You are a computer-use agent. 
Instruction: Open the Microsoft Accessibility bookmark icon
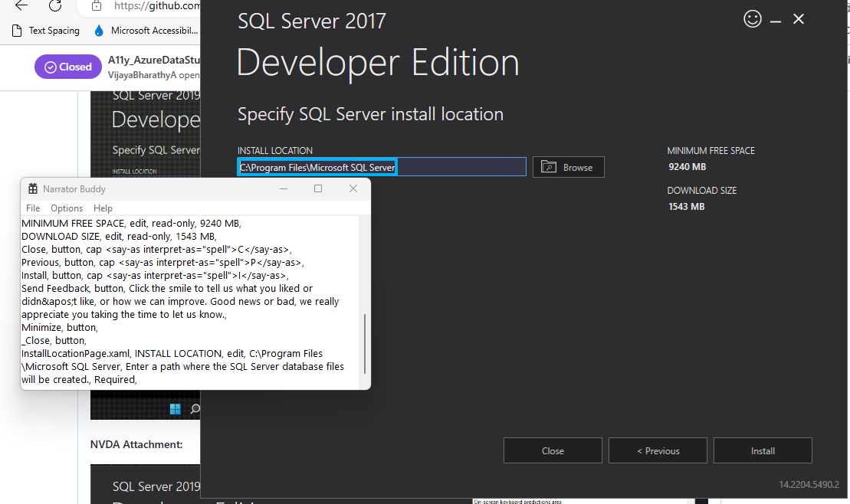(x=97, y=31)
